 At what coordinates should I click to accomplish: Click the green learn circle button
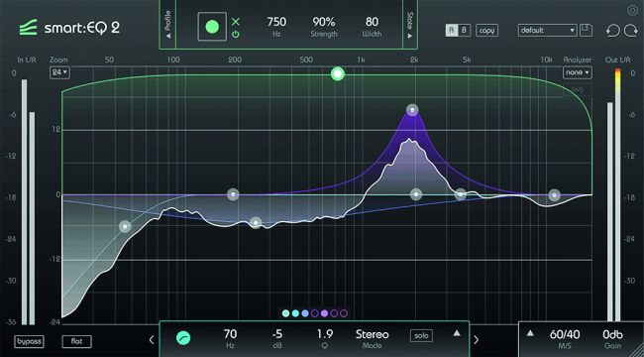212,27
